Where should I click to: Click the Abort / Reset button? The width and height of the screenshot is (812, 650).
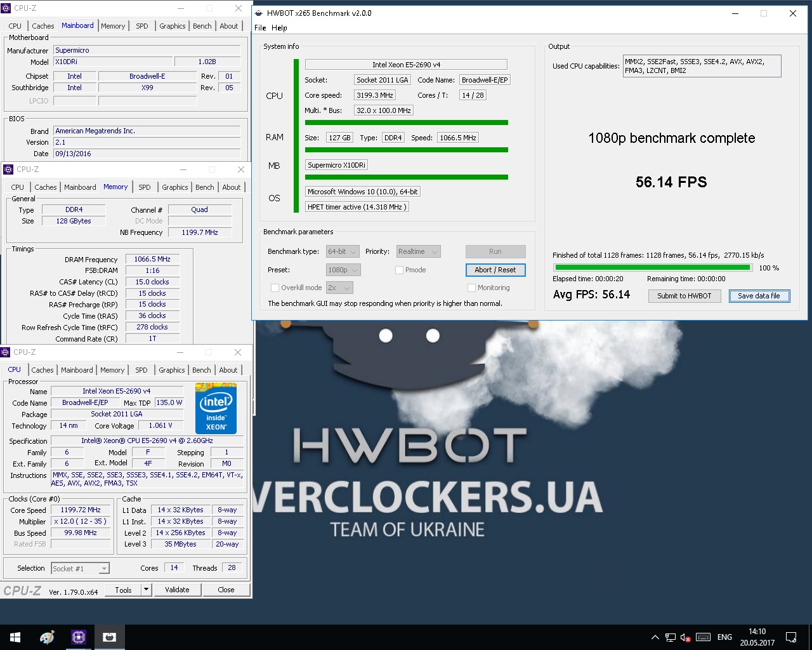(495, 270)
